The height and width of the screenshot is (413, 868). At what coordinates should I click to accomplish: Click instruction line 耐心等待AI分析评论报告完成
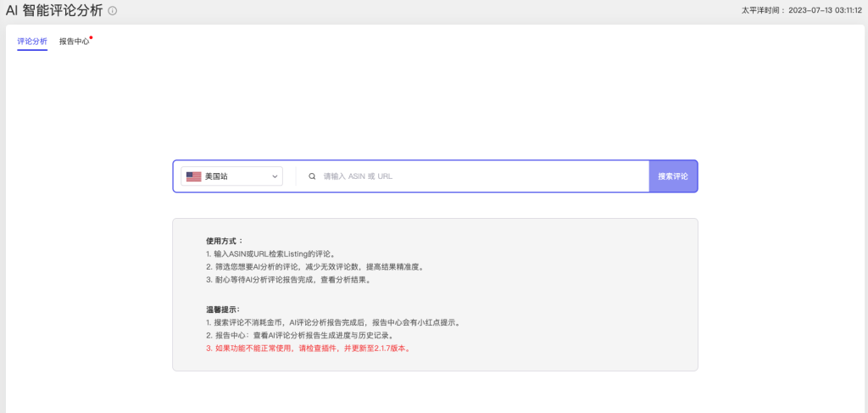(288, 280)
